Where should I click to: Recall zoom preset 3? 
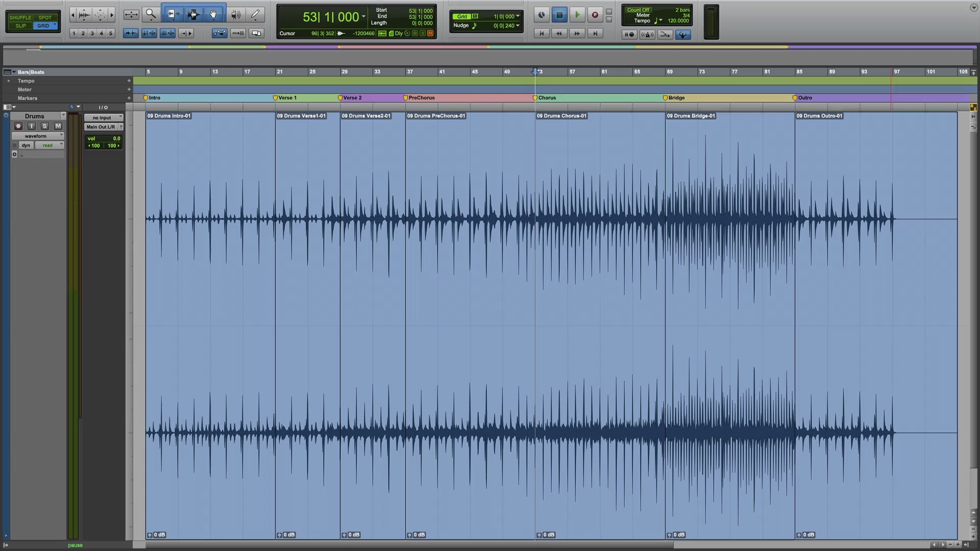tap(92, 33)
